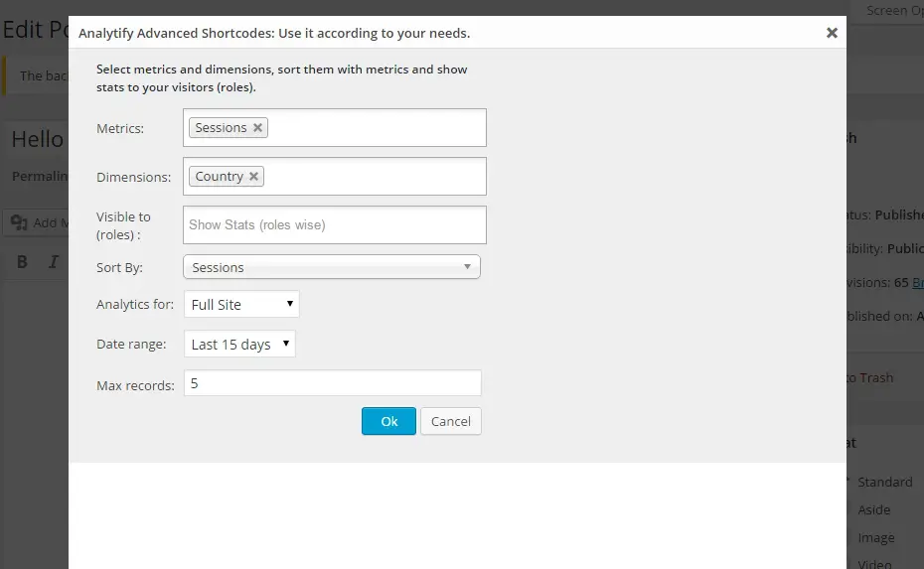Close the Analytify shortcodes dialog
The image size is (924, 569).
[x=832, y=33]
